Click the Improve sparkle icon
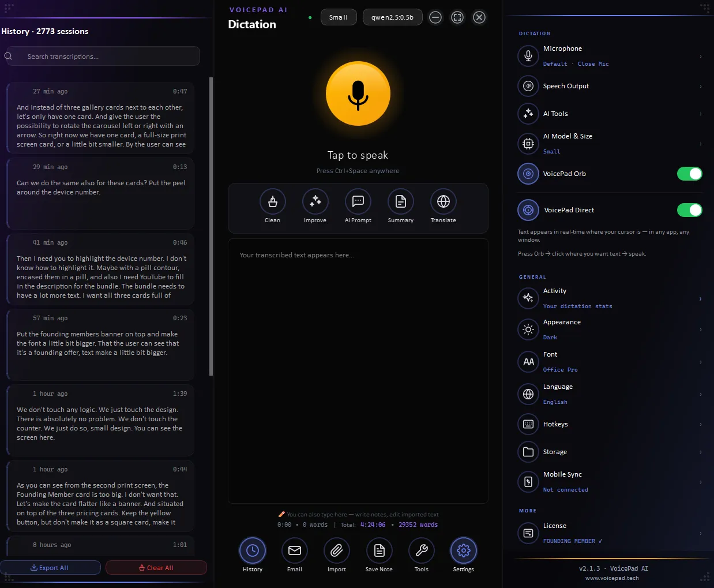 pyautogui.click(x=315, y=201)
